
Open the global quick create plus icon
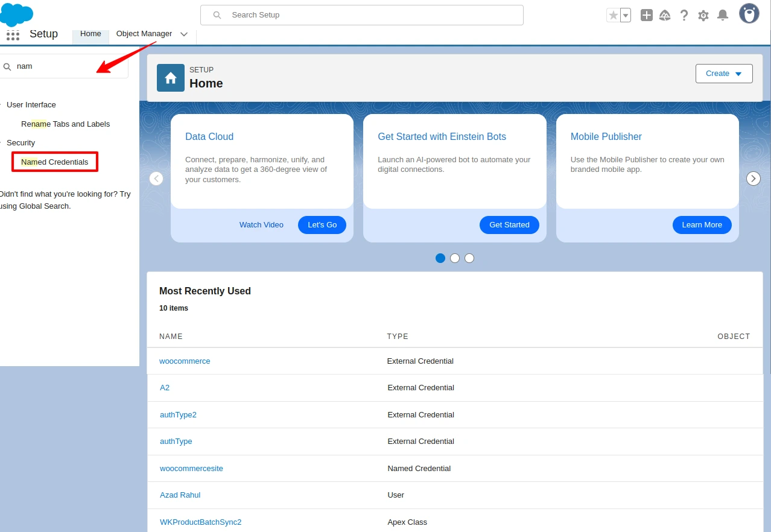click(646, 14)
